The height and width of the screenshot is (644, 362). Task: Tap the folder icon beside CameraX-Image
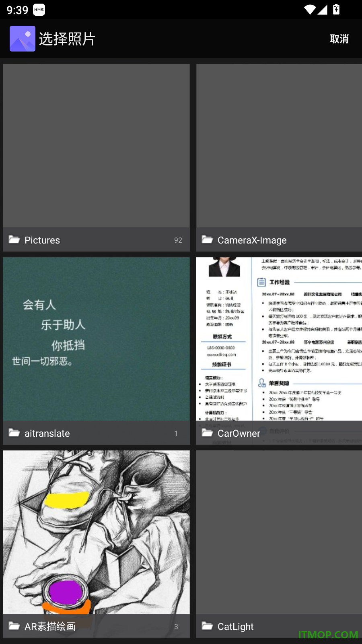coord(208,239)
